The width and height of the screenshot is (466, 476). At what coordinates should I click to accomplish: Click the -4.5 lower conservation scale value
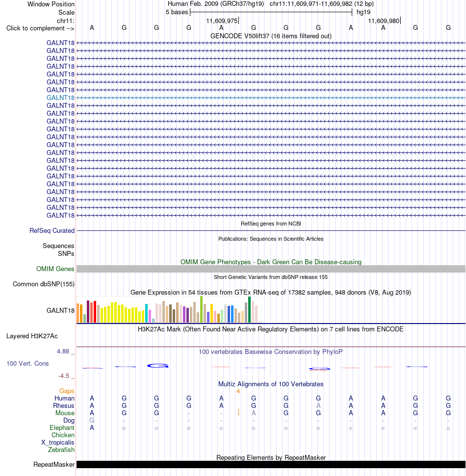click(64, 376)
